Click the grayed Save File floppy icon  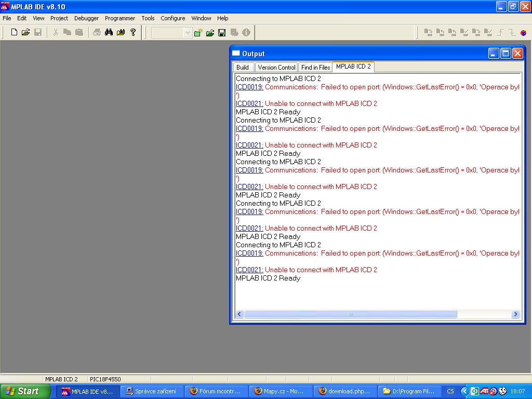(x=38, y=32)
